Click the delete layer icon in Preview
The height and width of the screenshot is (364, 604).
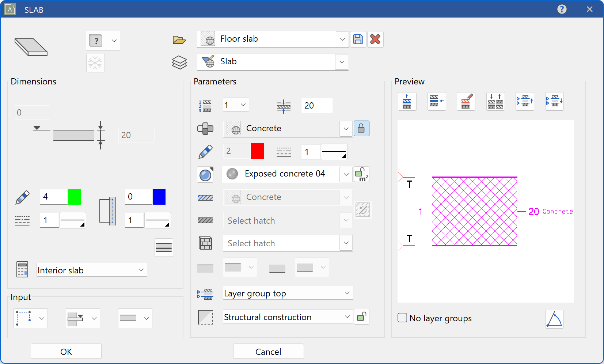tap(466, 101)
